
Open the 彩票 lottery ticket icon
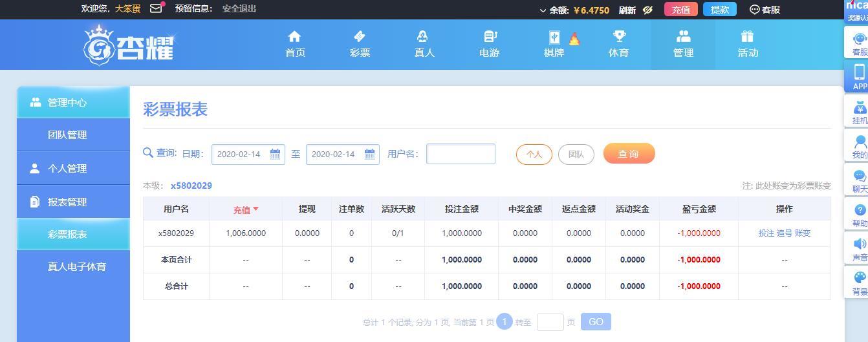[360, 36]
